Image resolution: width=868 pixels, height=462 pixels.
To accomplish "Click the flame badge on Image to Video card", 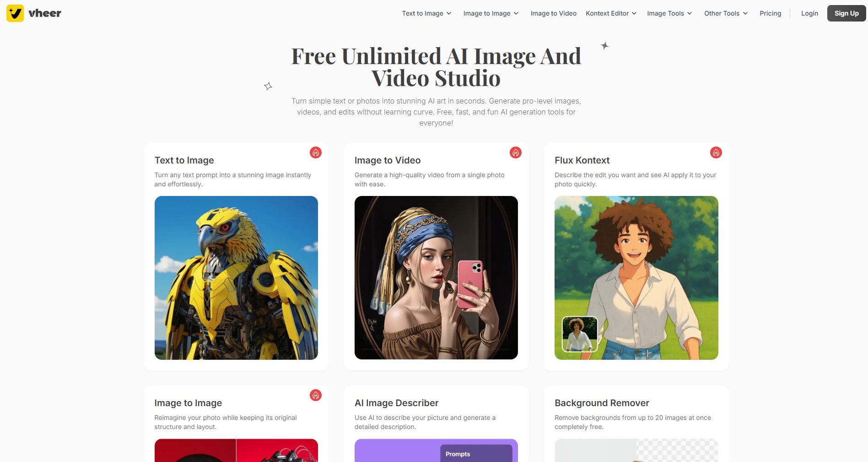I will pyautogui.click(x=515, y=152).
